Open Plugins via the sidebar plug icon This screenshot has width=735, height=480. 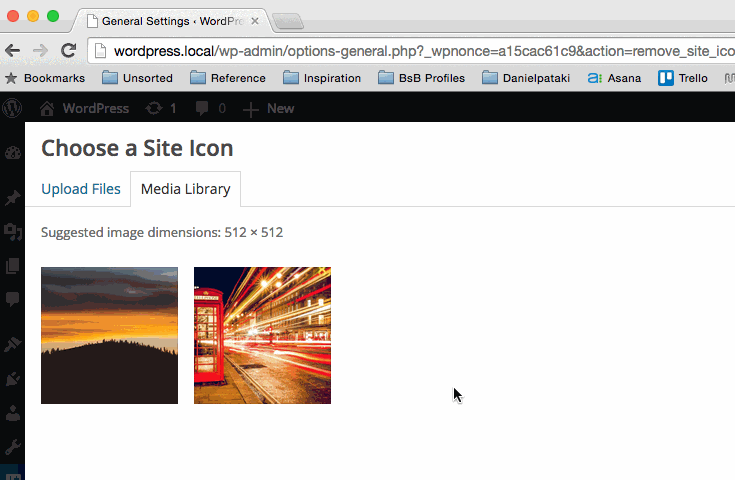[x=13, y=378]
